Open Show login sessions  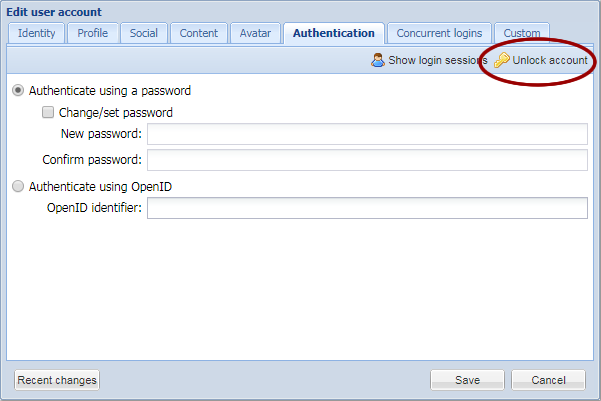429,60
